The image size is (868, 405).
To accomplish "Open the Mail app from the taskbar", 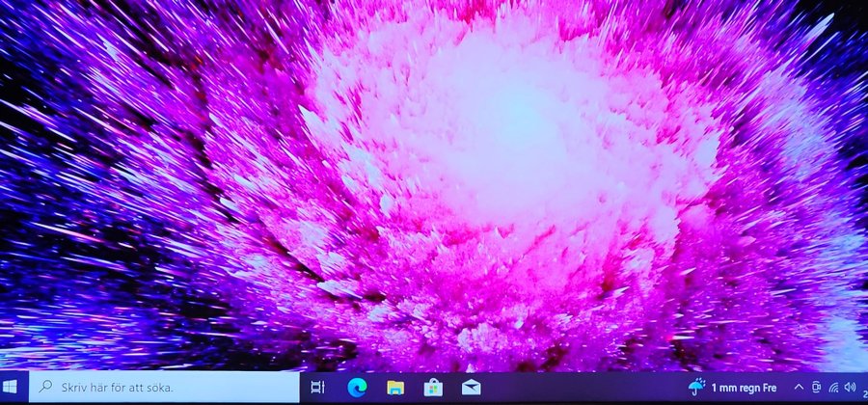I will click(471, 388).
